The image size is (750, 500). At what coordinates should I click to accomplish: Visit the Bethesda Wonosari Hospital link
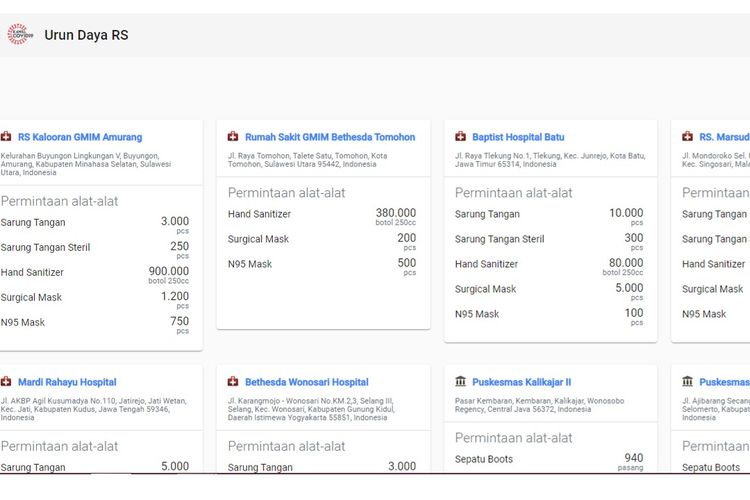(x=307, y=382)
